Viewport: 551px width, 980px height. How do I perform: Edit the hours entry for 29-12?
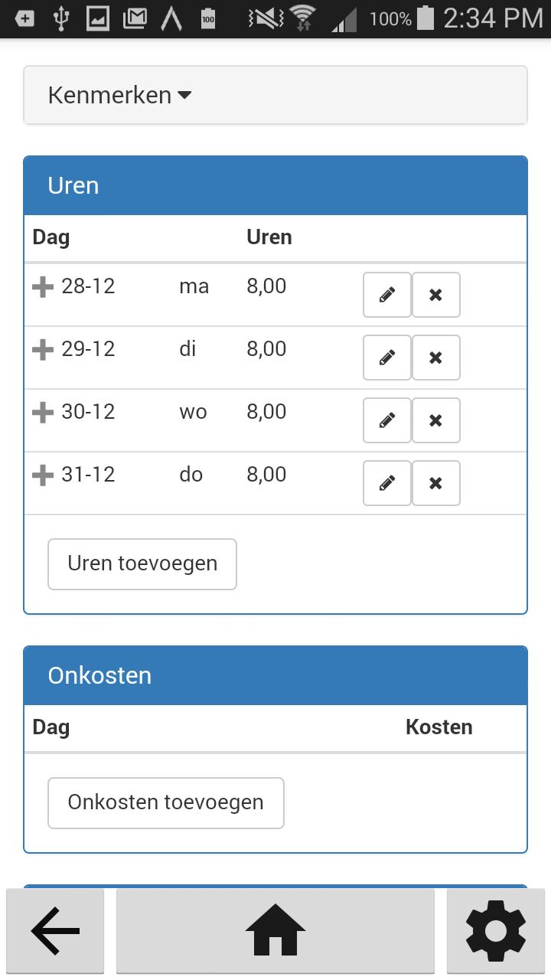tap(386, 358)
